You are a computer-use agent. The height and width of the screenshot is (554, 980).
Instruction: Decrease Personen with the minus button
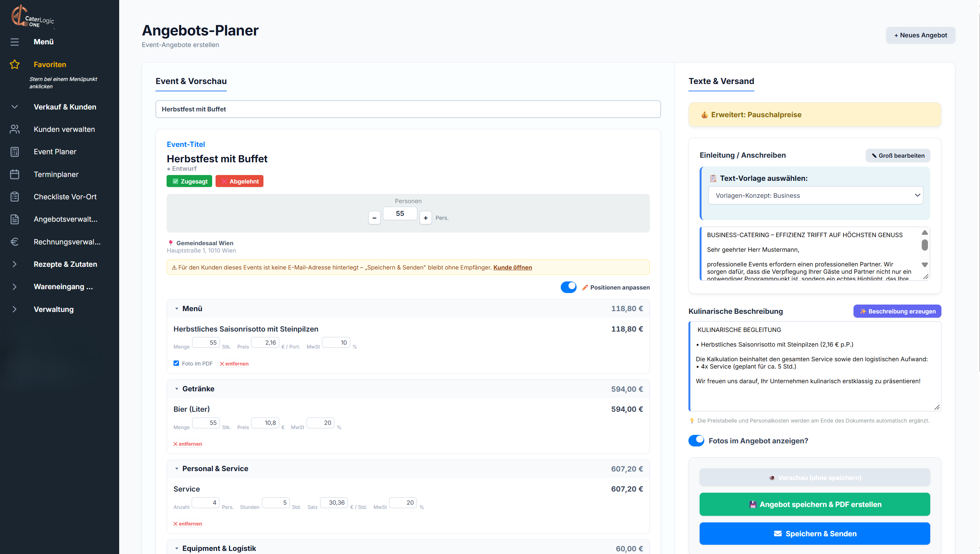(x=374, y=218)
